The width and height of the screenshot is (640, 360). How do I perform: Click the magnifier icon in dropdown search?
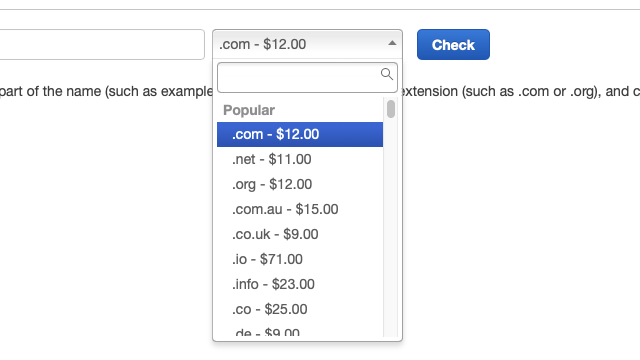point(387,74)
